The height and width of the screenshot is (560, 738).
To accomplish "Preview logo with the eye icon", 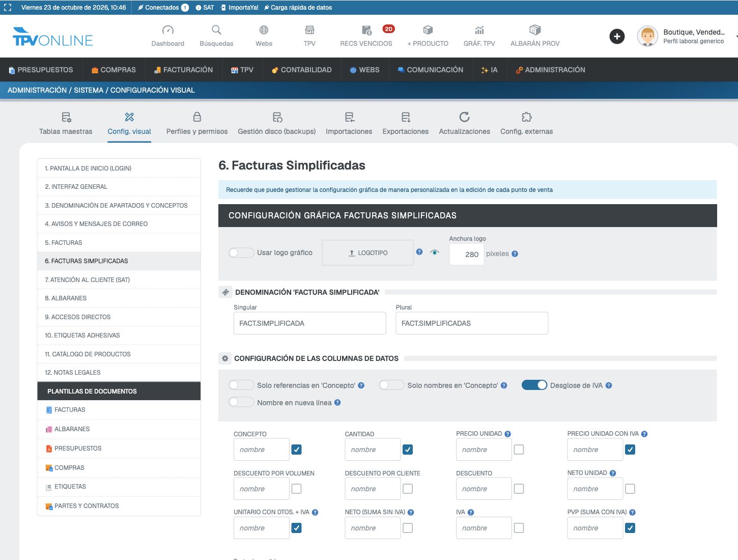I will pyautogui.click(x=435, y=252).
